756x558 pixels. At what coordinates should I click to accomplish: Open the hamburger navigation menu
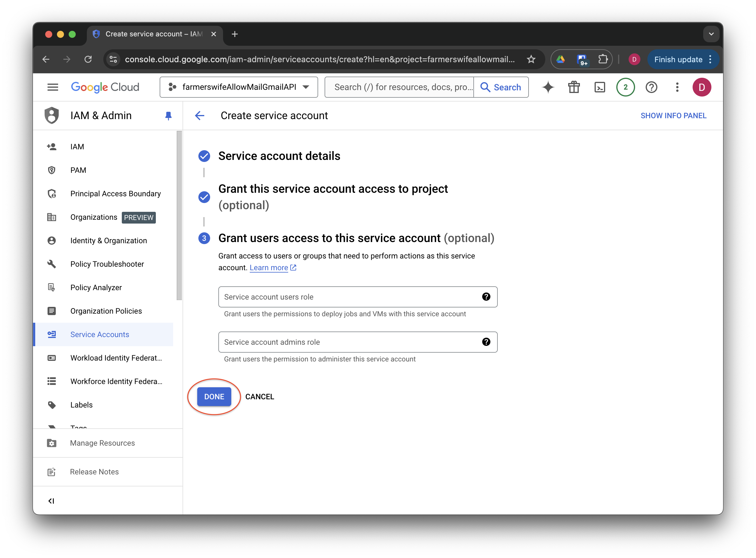(x=53, y=87)
